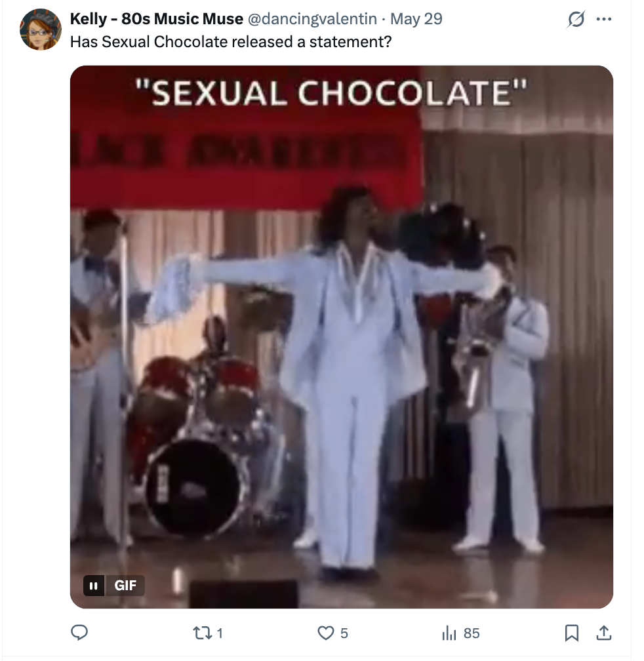644x661 pixels.
Task: Click the "SEXUAL CHOCOLATE" caption in the GIF
Action: tap(331, 93)
